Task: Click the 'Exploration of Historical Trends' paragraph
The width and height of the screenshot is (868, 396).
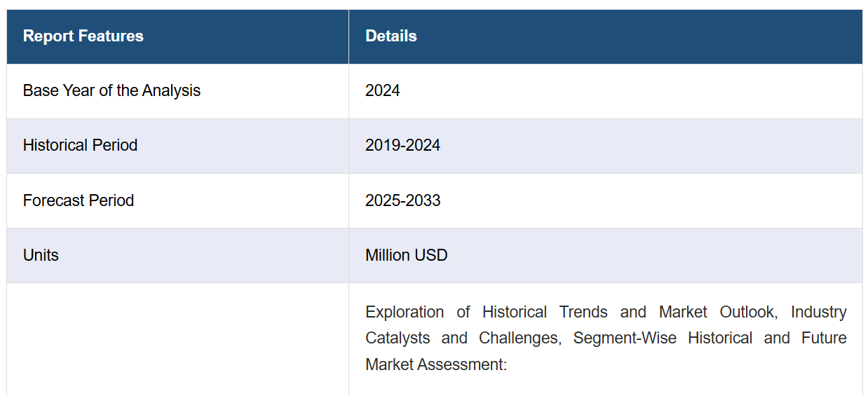Action: 606,338
